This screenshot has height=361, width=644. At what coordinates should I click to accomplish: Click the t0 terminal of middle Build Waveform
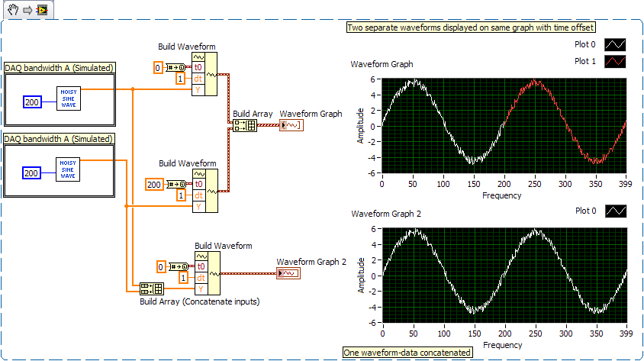click(199, 184)
